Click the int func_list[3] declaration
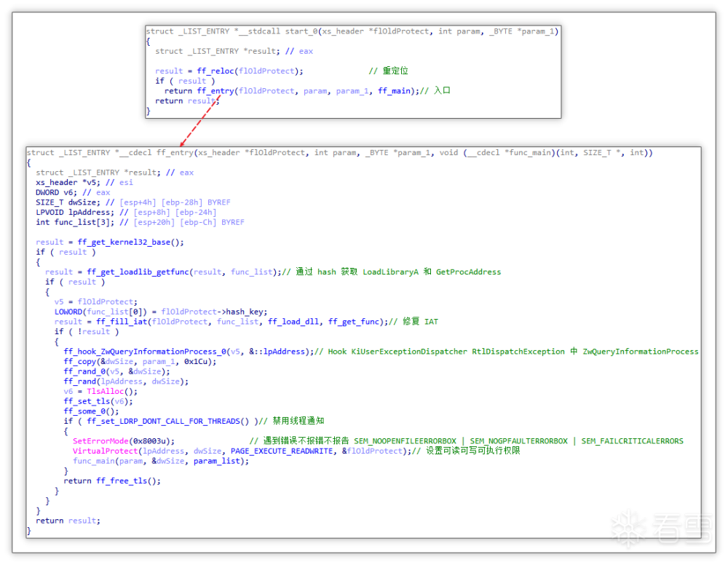 [x=75, y=222]
